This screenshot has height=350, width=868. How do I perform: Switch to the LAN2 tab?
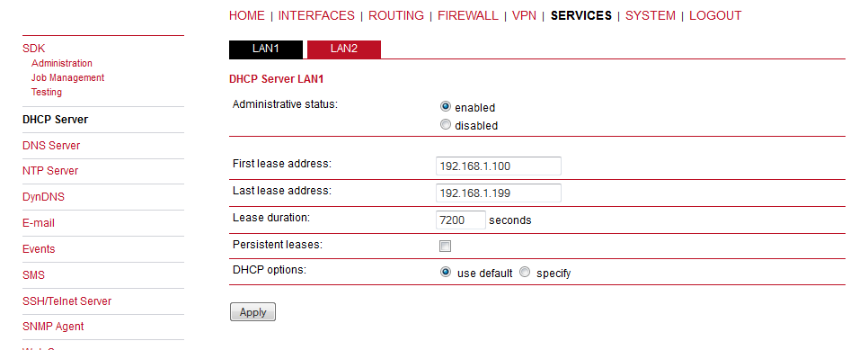(x=344, y=49)
